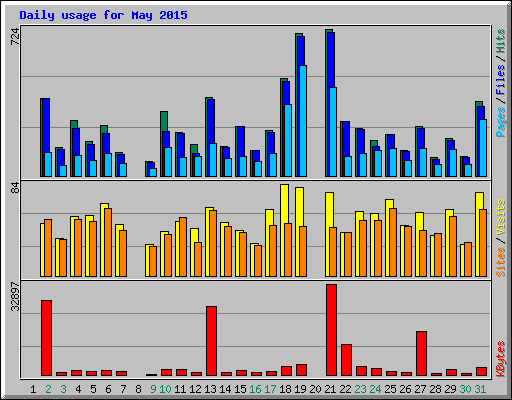Click the "32897" KBytes scale label
The width and height of the screenshot is (512, 400).
point(15,296)
